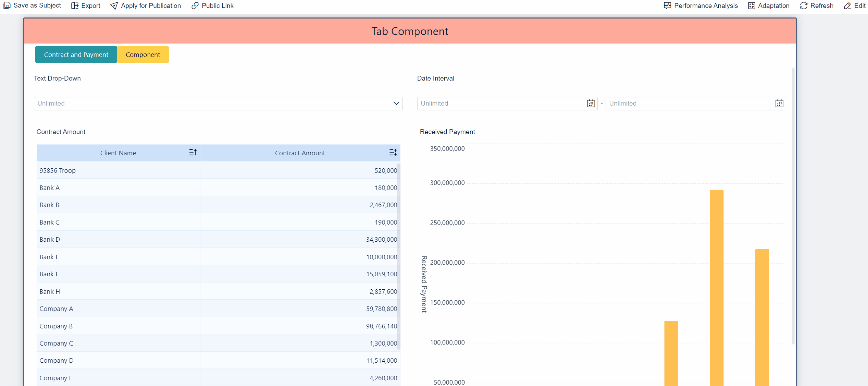Refresh the dashboard

[x=803, y=5]
